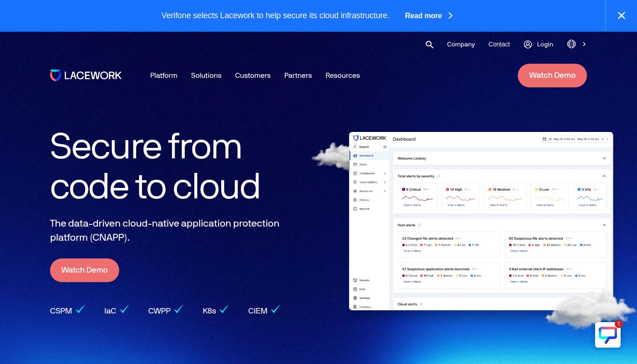Open the Company menu
The image size is (637, 364).
(461, 44)
